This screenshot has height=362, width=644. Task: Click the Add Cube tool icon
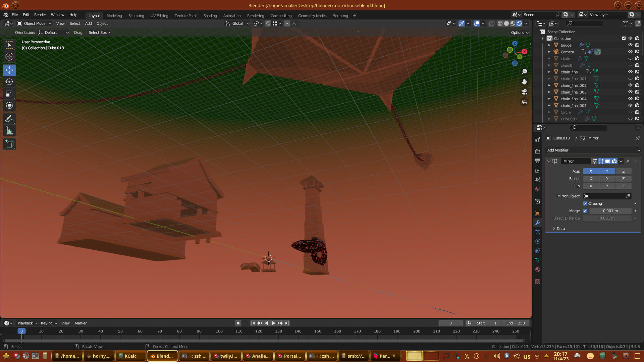click(9, 144)
